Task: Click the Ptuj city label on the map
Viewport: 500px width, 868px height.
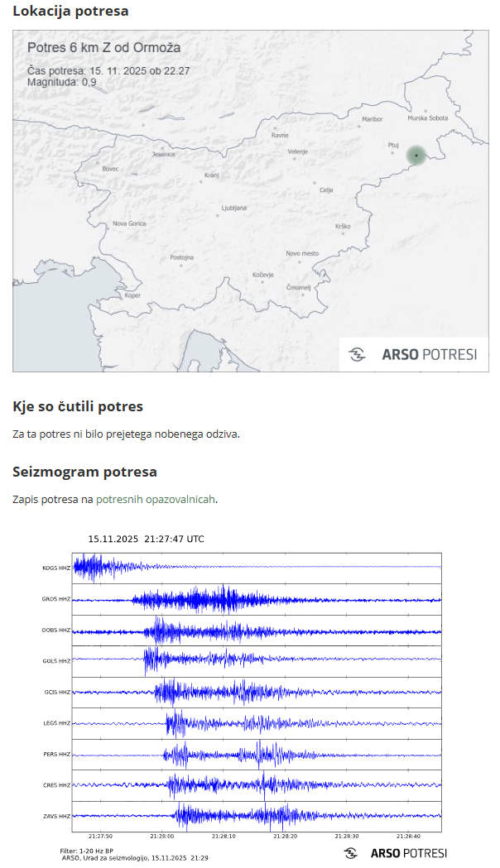Action: (393, 145)
